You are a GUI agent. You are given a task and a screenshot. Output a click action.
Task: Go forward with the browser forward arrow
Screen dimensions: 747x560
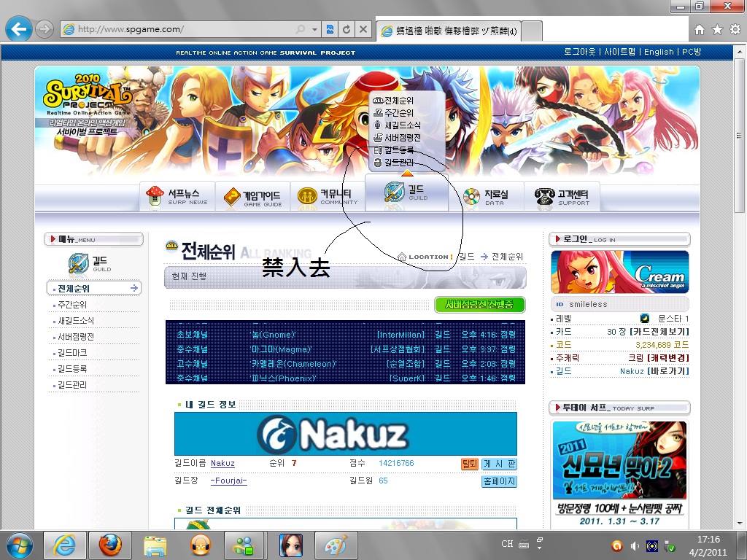(x=44, y=29)
